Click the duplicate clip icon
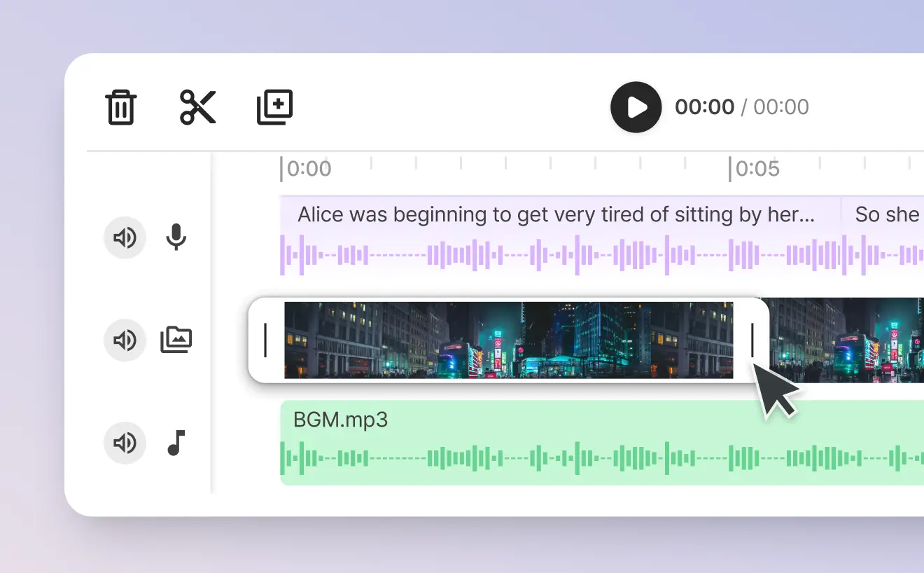Viewport: 924px width, 573px height. coord(275,107)
